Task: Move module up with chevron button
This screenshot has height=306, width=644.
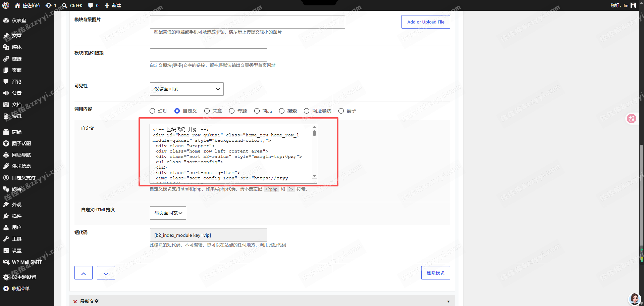Action: [x=84, y=273]
